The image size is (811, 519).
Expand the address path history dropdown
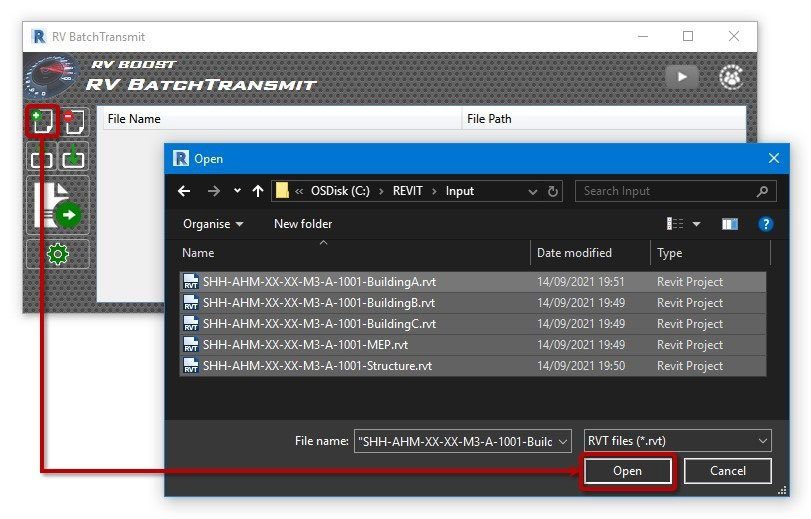coord(533,192)
